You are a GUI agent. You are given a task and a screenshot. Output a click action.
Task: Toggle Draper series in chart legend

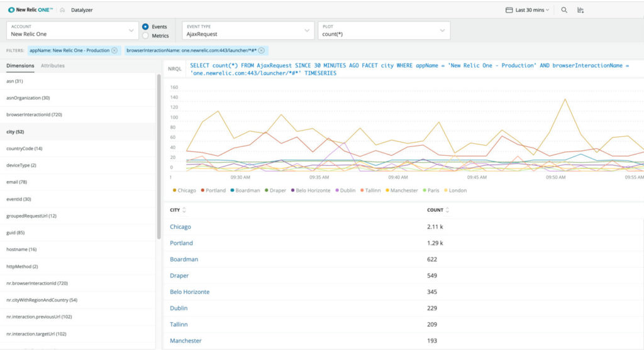275,190
